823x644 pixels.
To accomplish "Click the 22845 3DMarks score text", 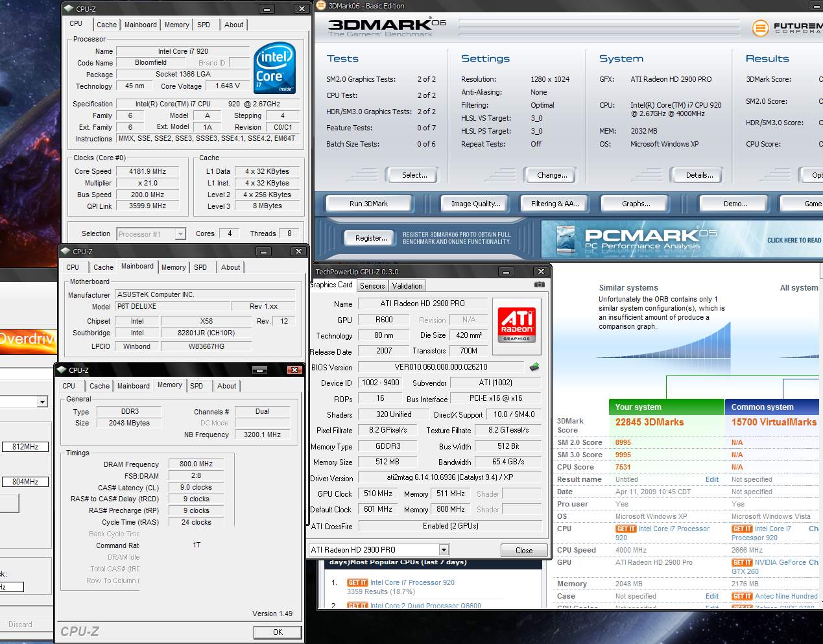I will [x=649, y=422].
